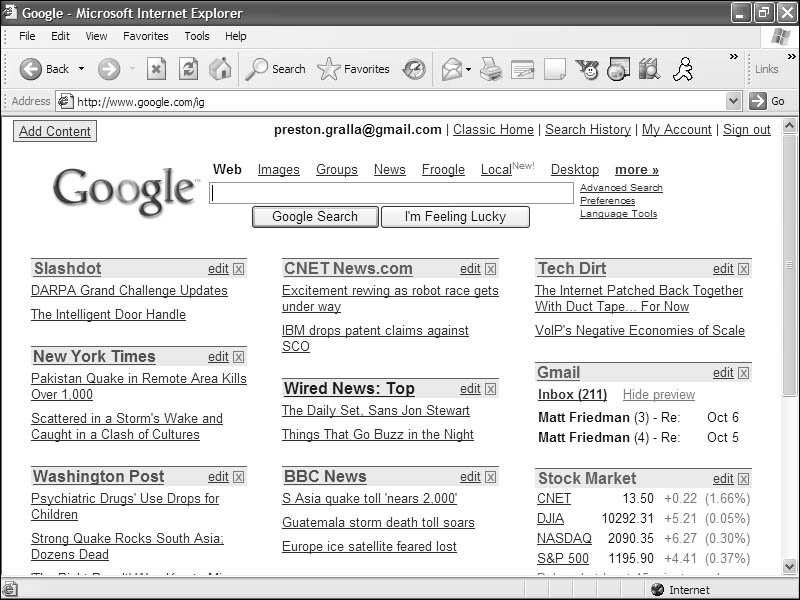Expand the address bar dropdown
Image resolution: width=800 pixels, height=600 pixels.
[x=733, y=101]
